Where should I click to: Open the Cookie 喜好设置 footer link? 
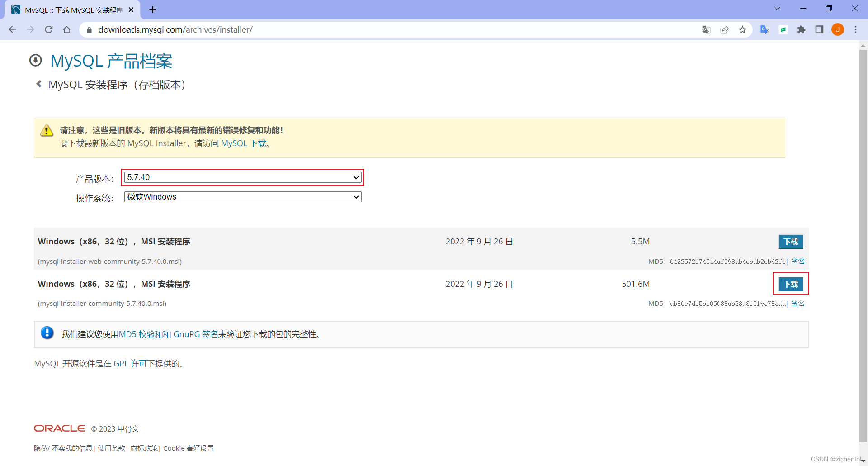pos(188,448)
